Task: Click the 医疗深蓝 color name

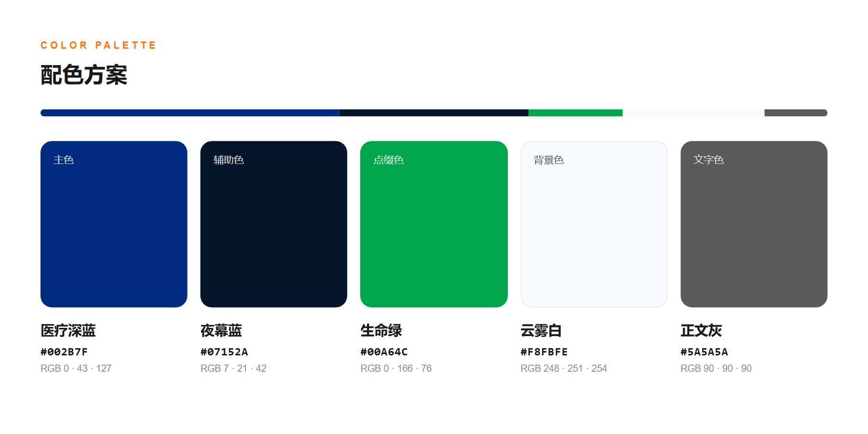Action: click(x=68, y=331)
